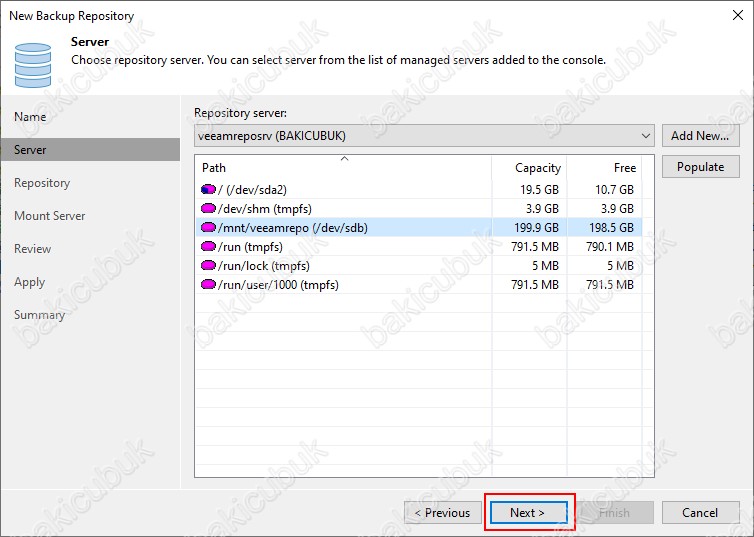The width and height of the screenshot is (754, 537).
Task: Sort by the Path column header
Action: point(344,168)
